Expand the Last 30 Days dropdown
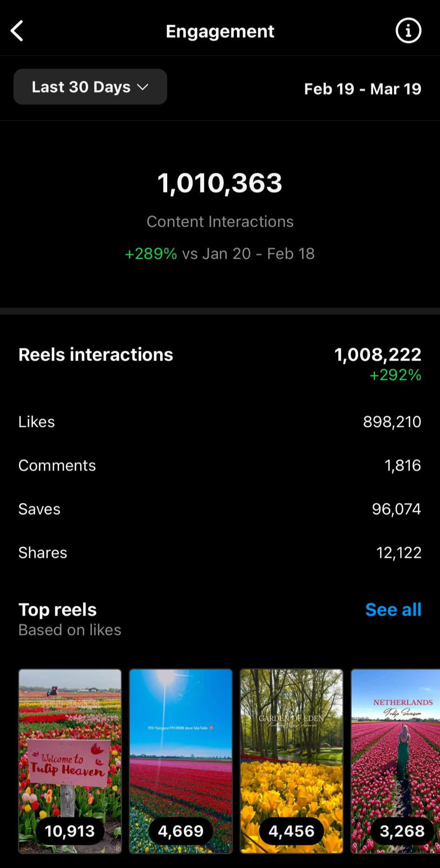 click(x=90, y=87)
